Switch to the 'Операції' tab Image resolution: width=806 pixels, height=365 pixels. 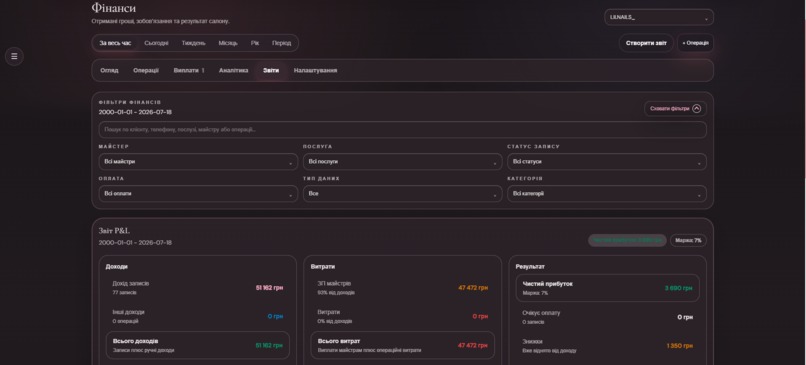(x=146, y=70)
